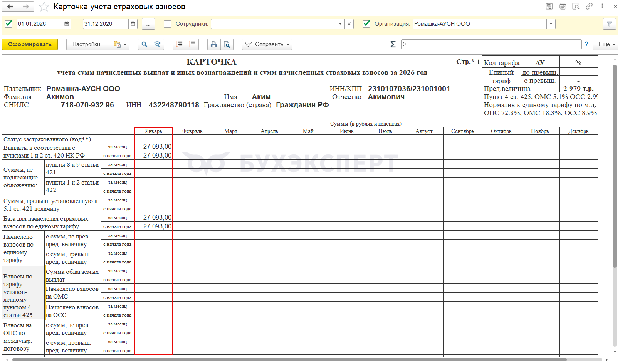
Task: Open the Еще menu
Action: pyautogui.click(x=605, y=44)
